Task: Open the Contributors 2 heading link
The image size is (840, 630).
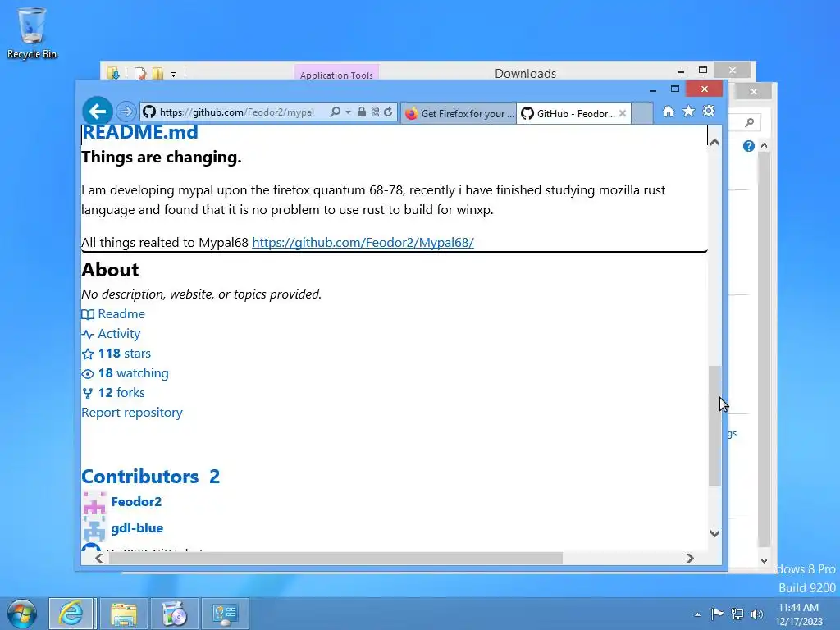Action: (151, 477)
